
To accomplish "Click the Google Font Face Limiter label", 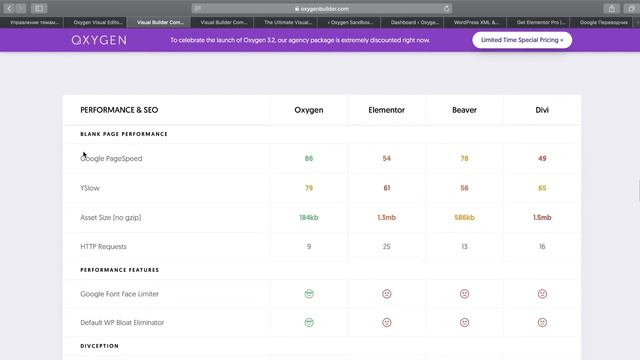I will (119, 294).
